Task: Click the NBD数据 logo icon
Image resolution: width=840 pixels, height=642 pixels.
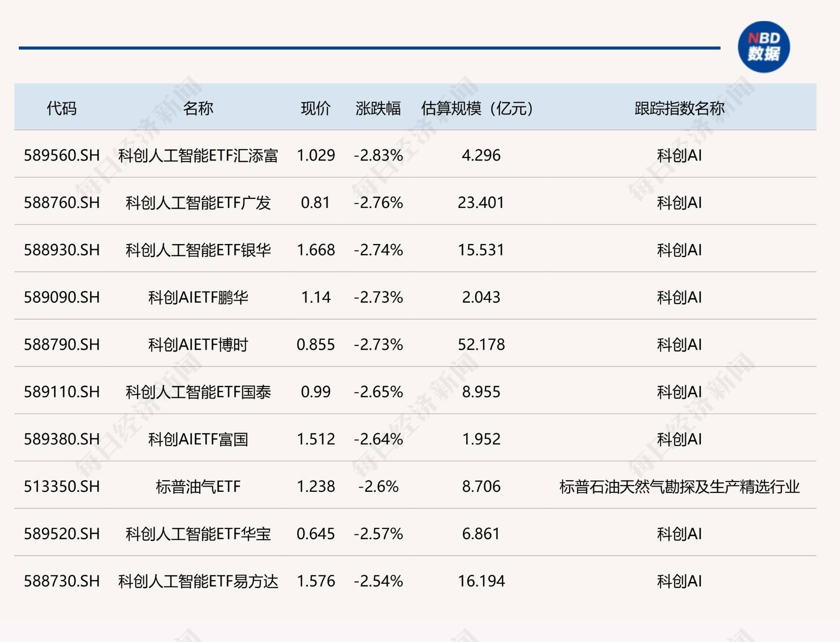Action: pos(763,47)
